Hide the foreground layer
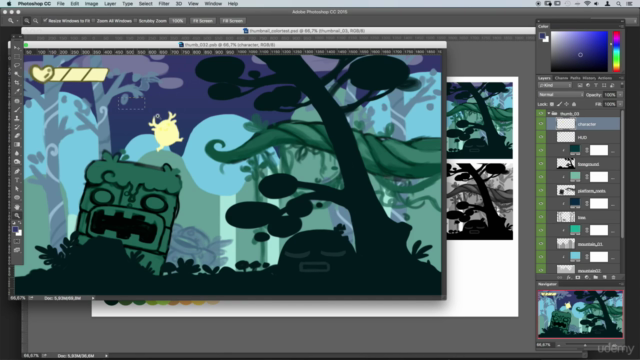The width and height of the screenshot is (640, 360). [x=541, y=164]
